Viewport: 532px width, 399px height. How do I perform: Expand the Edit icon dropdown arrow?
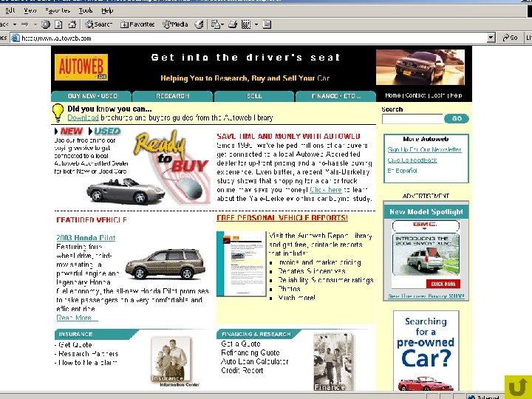point(256,24)
